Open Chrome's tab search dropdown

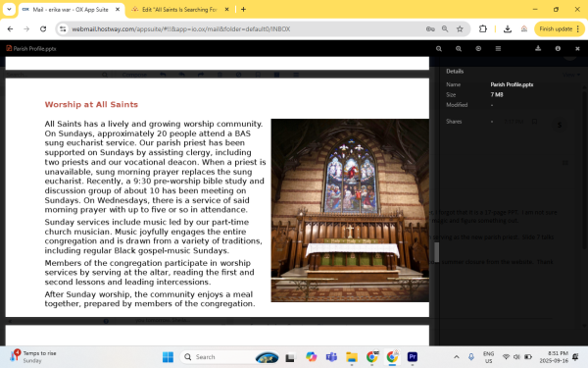point(9,10)
